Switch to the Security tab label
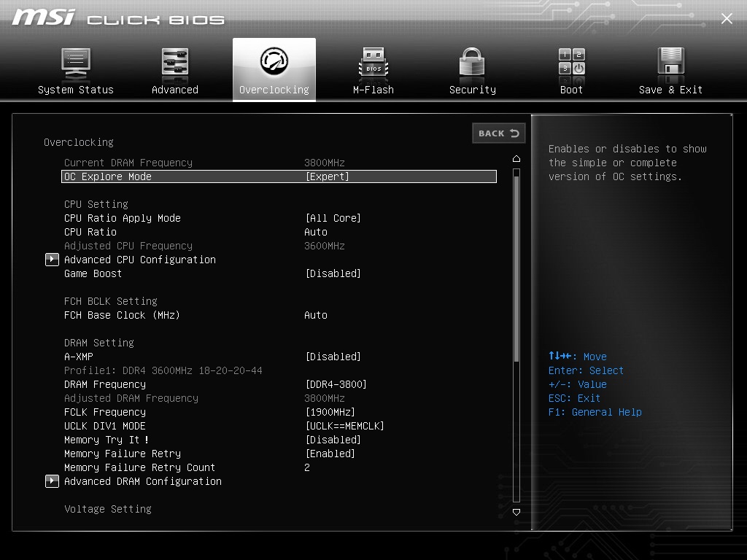The width and height of the screenshot is (747, 560). (473, 90)
